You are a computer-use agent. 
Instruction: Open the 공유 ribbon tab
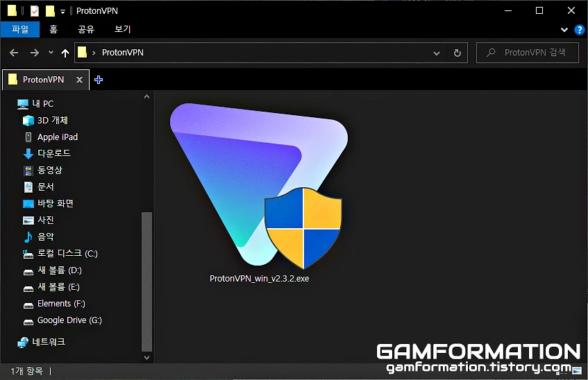[86, 29]
